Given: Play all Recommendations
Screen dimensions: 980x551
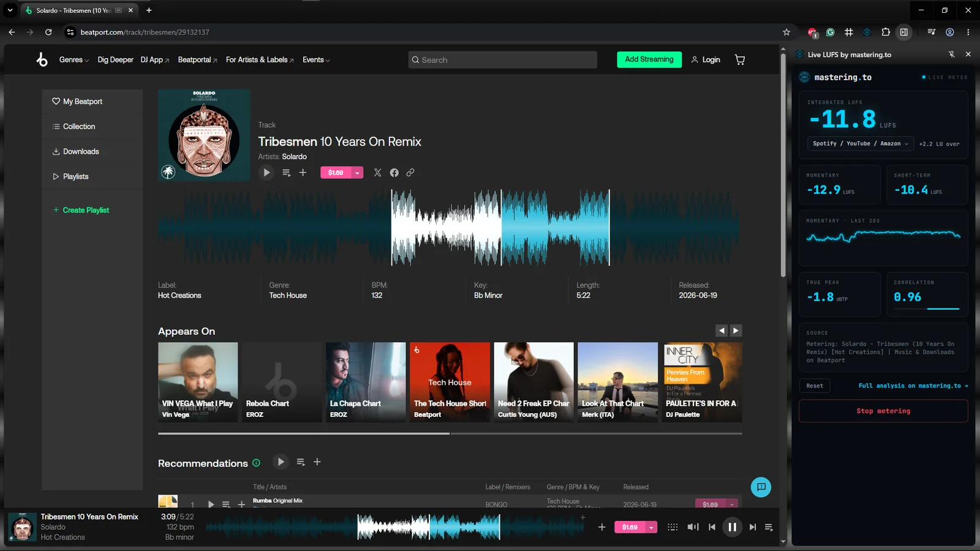Looking at the screenshot, I should (x=281, y=462).
